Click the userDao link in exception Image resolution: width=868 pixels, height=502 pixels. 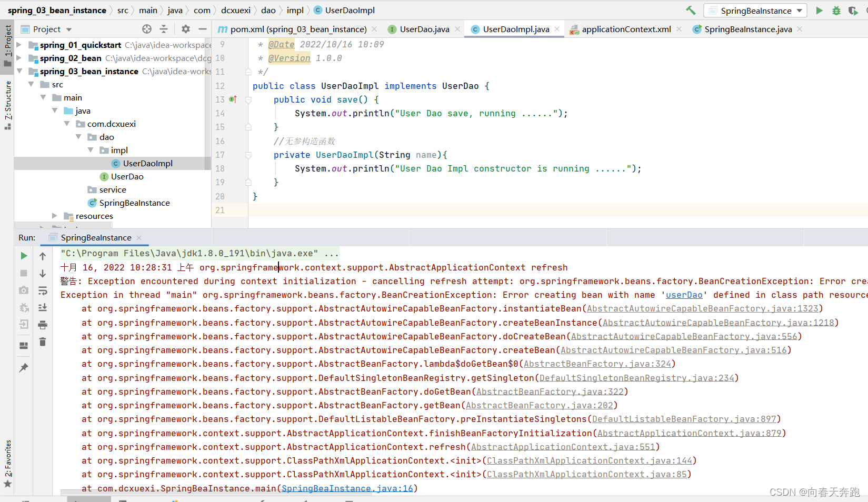click(x=684, y=295)
